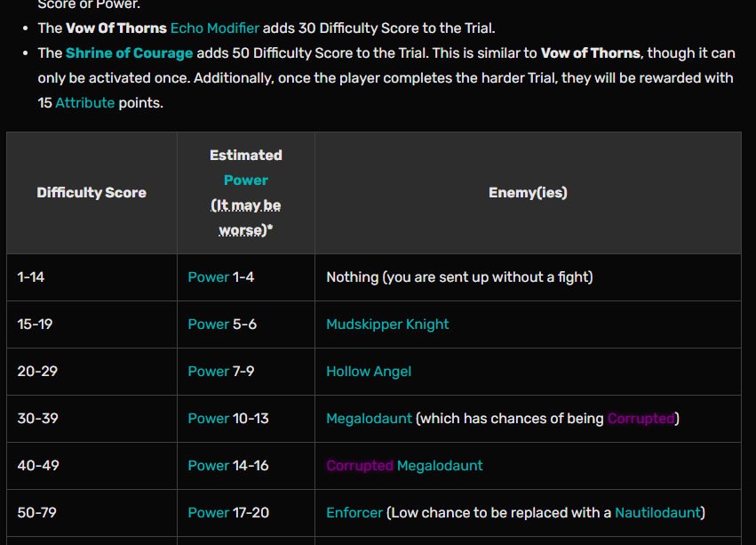Go to the Enforcer enemy page
756x545 pixels.
[354, 513]
